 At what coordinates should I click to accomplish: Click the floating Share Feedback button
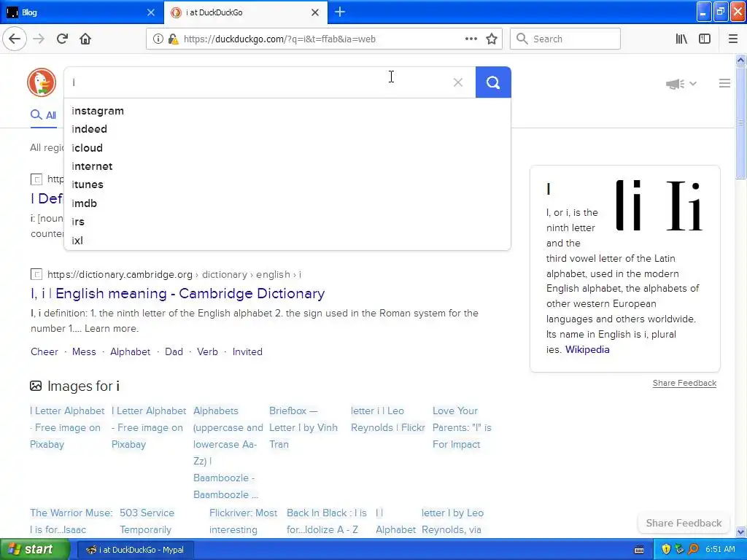pyautogui.click(x=684, y=524)
